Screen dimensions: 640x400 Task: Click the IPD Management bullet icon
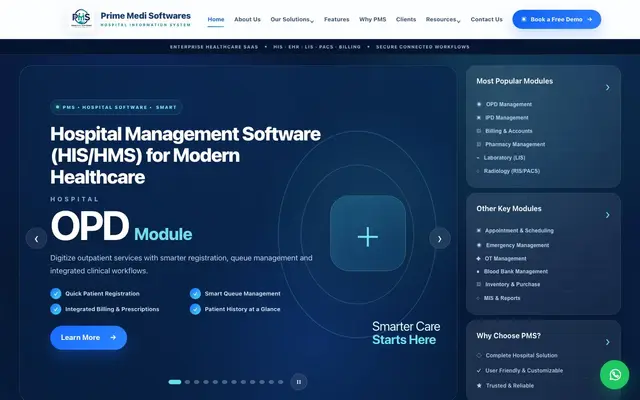(479, 118)
